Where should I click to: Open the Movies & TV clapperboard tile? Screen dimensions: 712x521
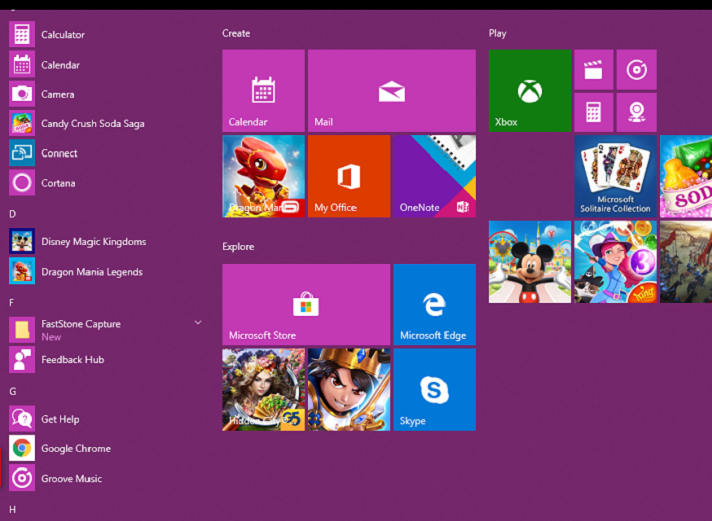pos(593,70)
